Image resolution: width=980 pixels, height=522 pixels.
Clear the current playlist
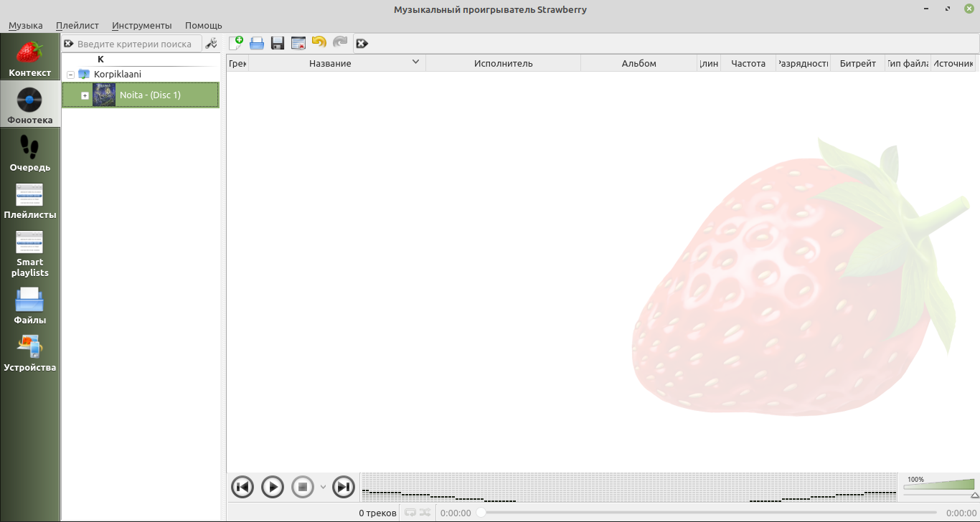click(x=298, y=43)
